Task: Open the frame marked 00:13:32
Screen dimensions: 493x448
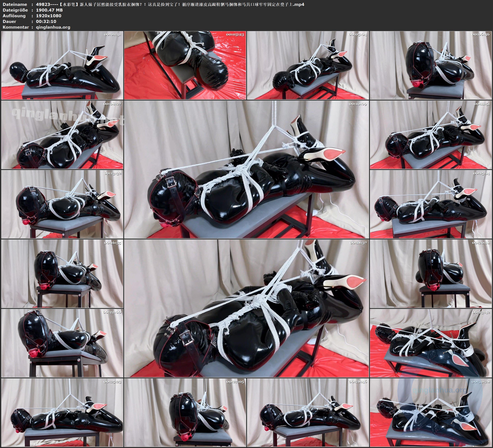Action: point(62,204)
